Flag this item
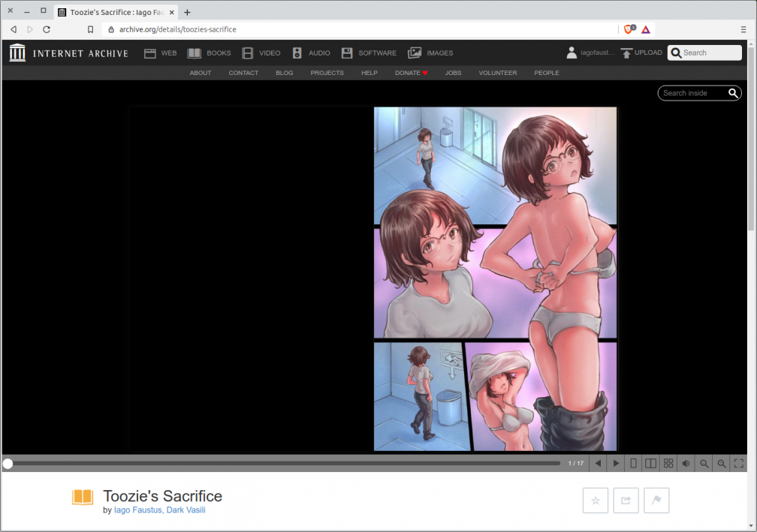757x532 pixels. click(x=656, y=500)
